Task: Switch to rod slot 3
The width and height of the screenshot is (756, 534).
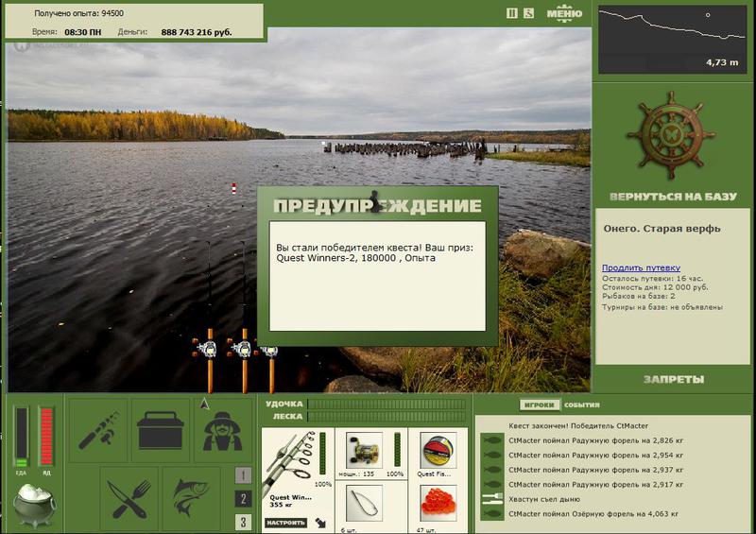Action: click(243, 522)
